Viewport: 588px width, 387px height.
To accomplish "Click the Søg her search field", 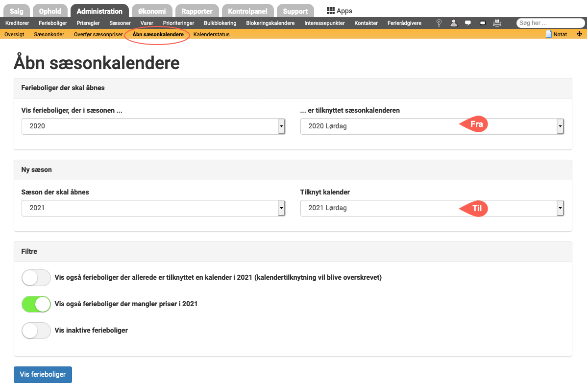I will [x=551, y=23].
